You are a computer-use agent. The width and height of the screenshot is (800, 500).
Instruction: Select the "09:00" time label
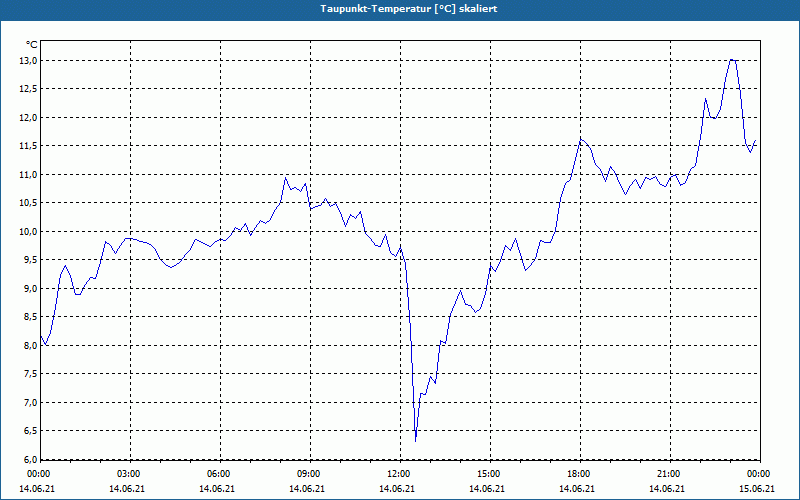(308, 474)
